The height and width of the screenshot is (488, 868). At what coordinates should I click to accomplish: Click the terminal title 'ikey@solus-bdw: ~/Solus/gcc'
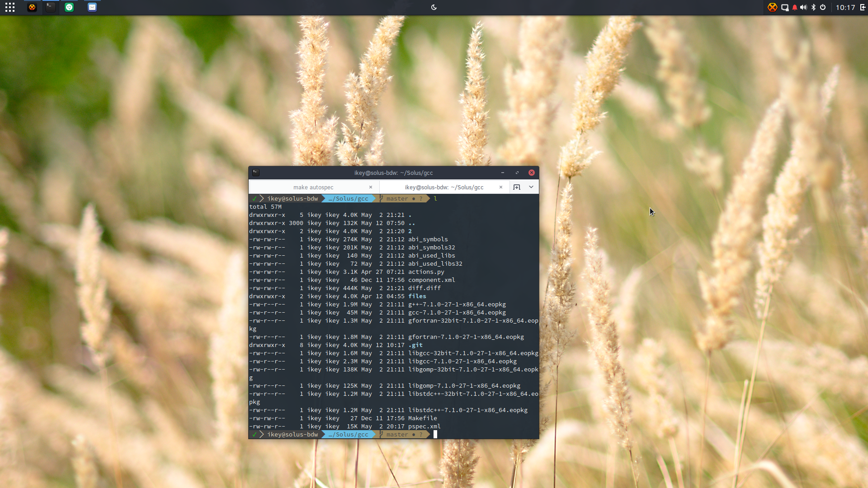393,173
